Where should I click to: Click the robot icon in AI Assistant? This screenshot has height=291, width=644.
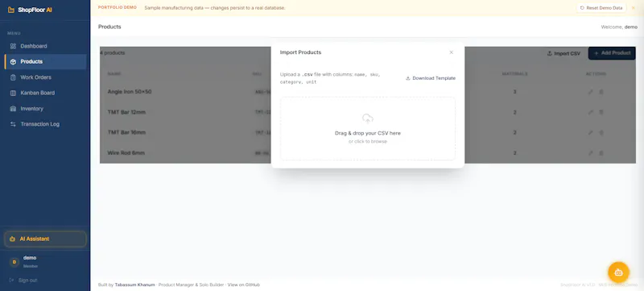coord(12,239)
